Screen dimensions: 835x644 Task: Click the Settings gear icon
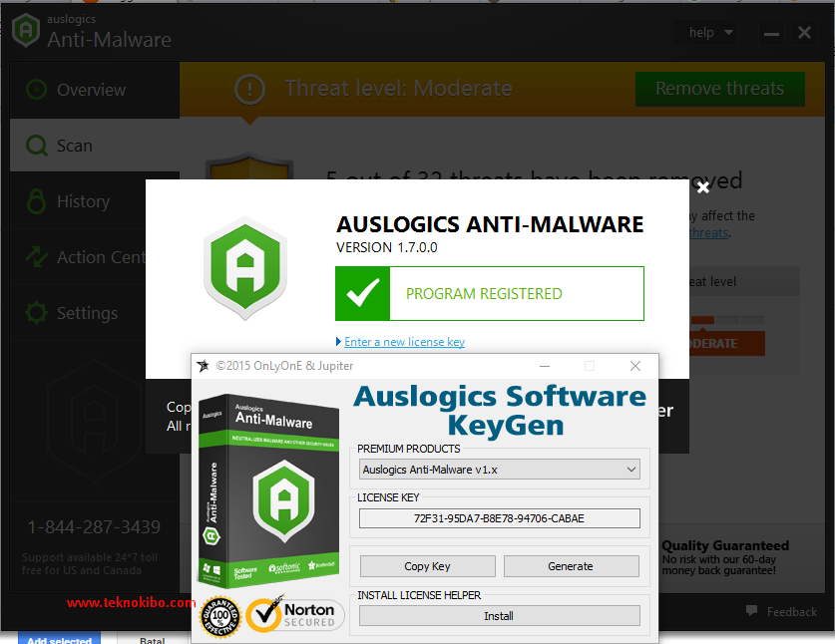coord(36,313)
